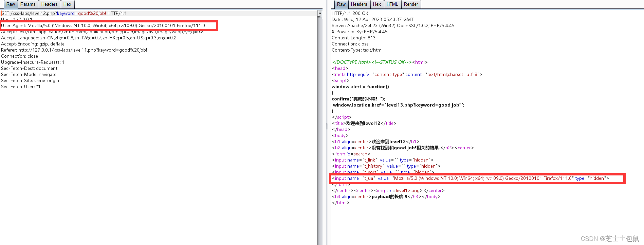
Task: Click HTTP/1.1 200 OK status line
Action: [x=350, y=14]
